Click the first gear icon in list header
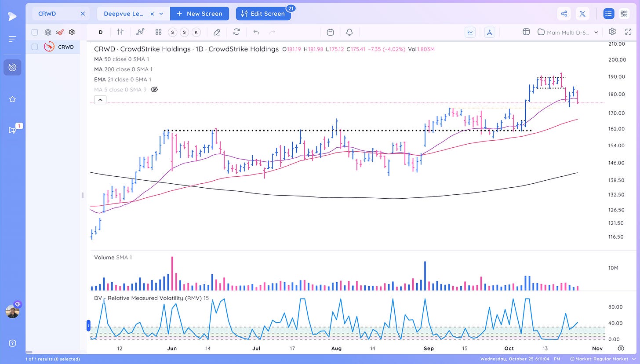 (x=48, y=32)
